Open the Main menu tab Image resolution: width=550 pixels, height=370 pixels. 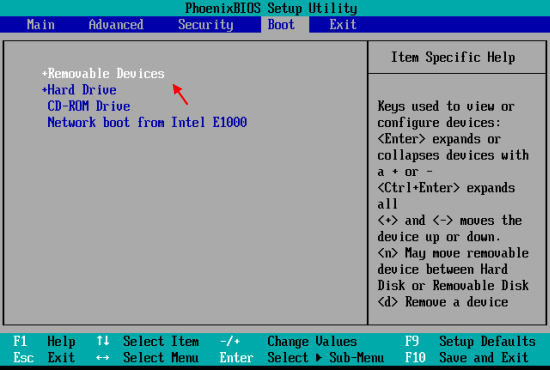coord(41,25)
